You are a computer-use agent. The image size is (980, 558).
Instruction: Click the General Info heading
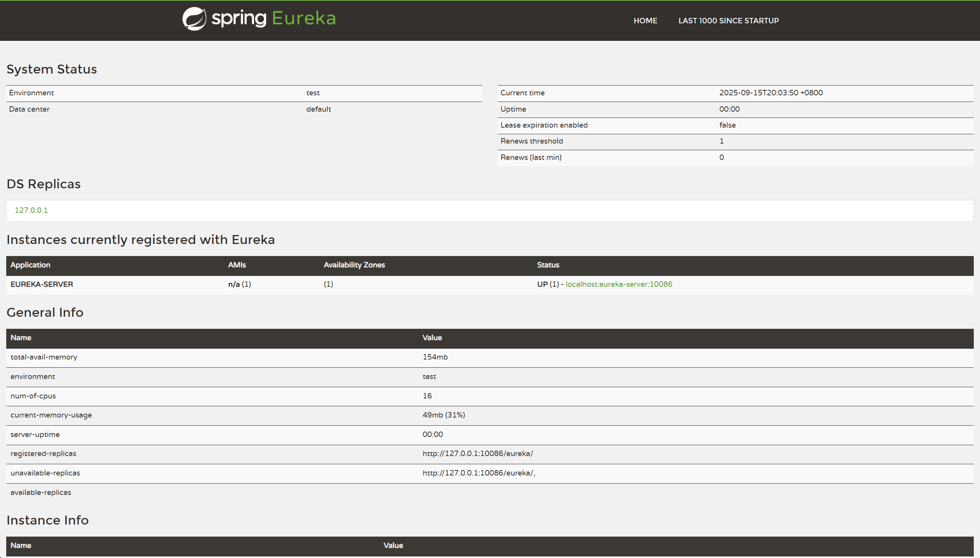coord(45,312)
